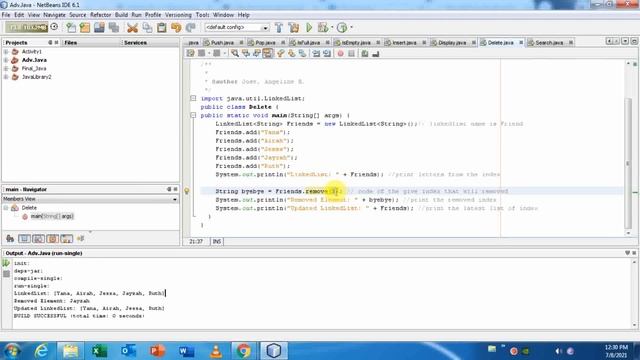This screenshot has width=640, height=360.
Task: Click the Redo arrow icon
Action: 191,28
